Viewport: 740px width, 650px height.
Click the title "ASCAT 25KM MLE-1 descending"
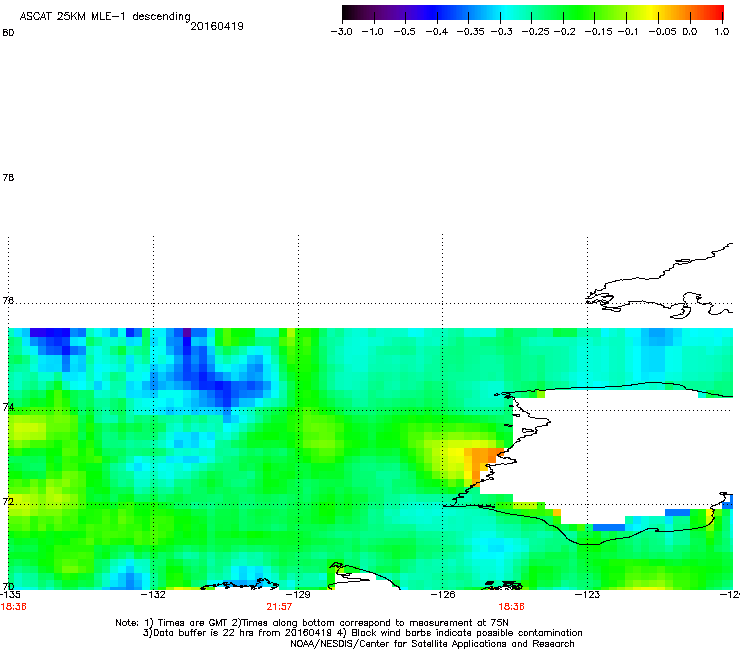[105, 16]
